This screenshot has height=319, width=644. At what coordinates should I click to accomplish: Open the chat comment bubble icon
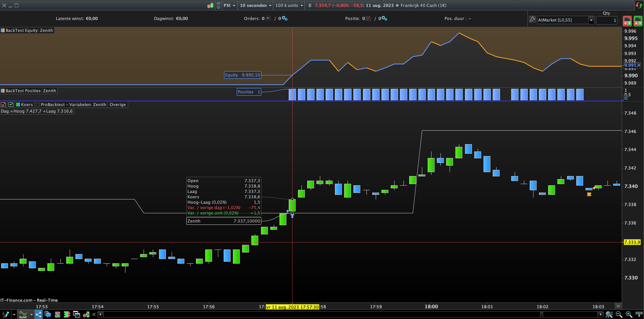tap(48, 314)
